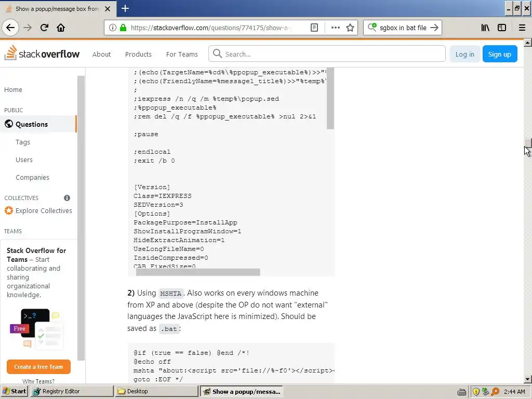Image resolution: width=532 pixels, height=399 pixels.
Task: Show sidebars icon in Firefox toolbar
Action: point(502,28)
